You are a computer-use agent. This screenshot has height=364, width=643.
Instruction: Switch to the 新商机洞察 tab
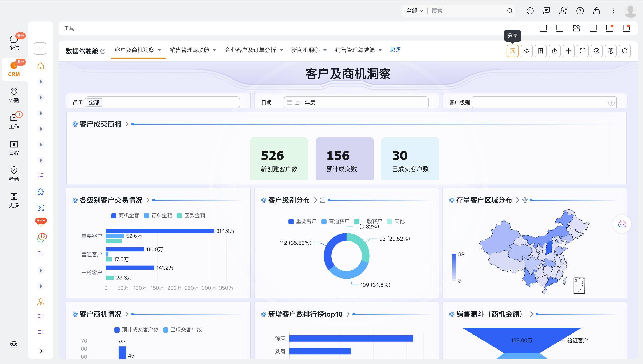coord(305,50)
